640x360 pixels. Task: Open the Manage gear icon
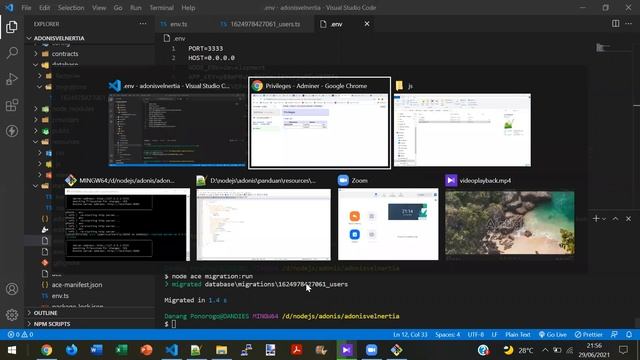12,315
